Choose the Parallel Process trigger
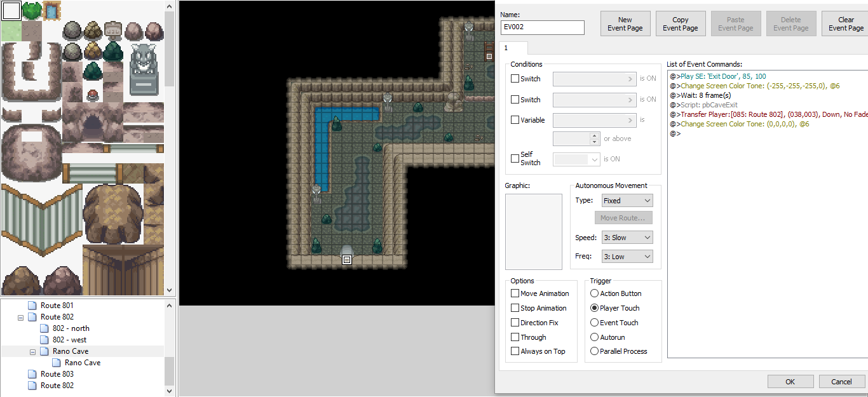Image resolution: width=868 pixels, height=397 pixels. (595, 351)
